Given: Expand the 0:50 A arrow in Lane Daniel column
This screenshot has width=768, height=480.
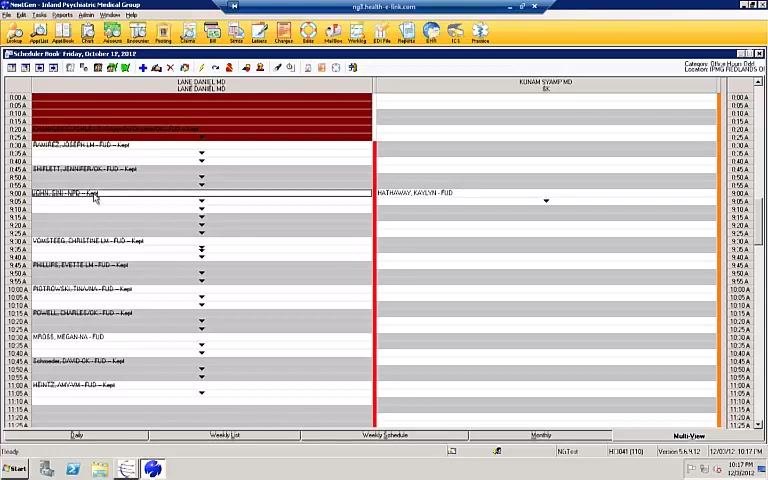Looking at the screenshot, I should tap(201, 177).
